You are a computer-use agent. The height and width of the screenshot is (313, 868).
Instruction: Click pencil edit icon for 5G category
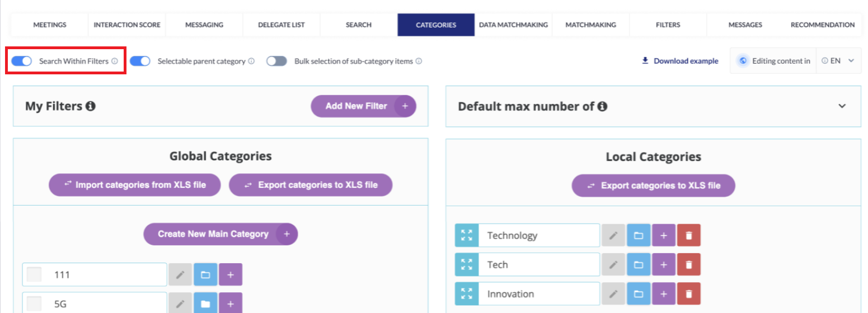tap(180, 303)
